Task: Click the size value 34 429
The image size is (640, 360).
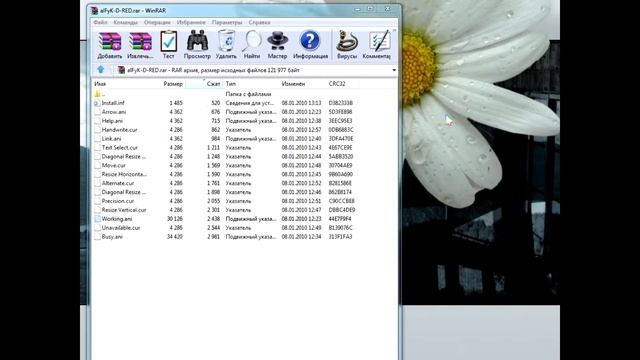Action: coord(175,237)
